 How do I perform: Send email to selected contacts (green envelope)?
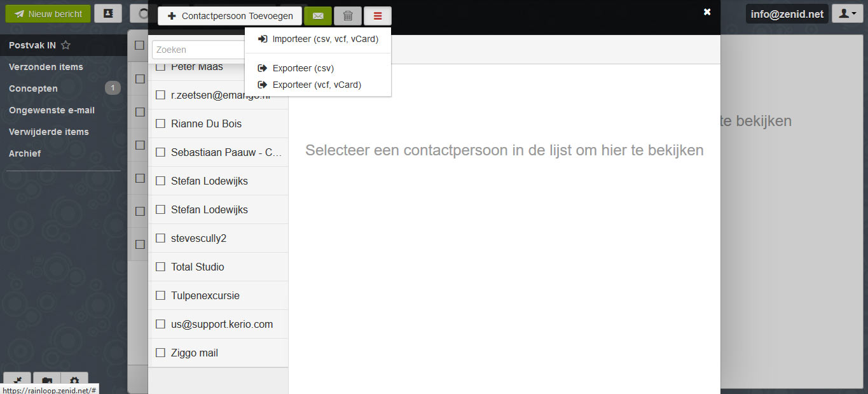[318, 16]
